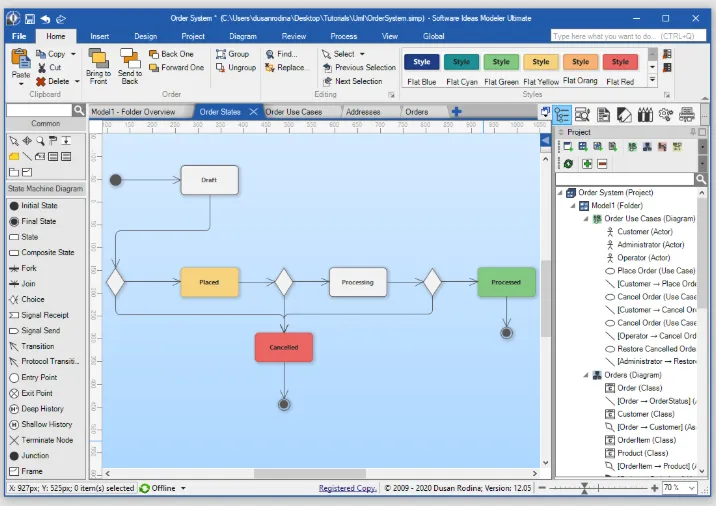Click Bring to Front icon
Viewport: 716px width, 506px height.
point(98,58)
